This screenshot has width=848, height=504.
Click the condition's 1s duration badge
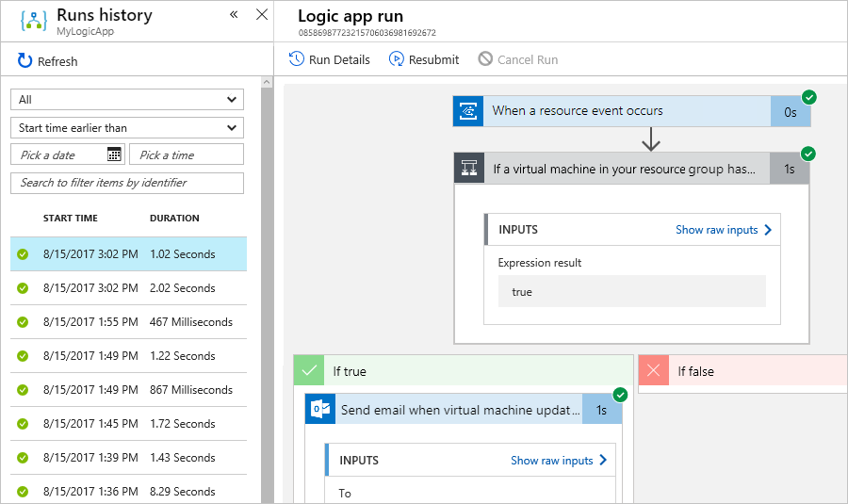click(789, 169)
